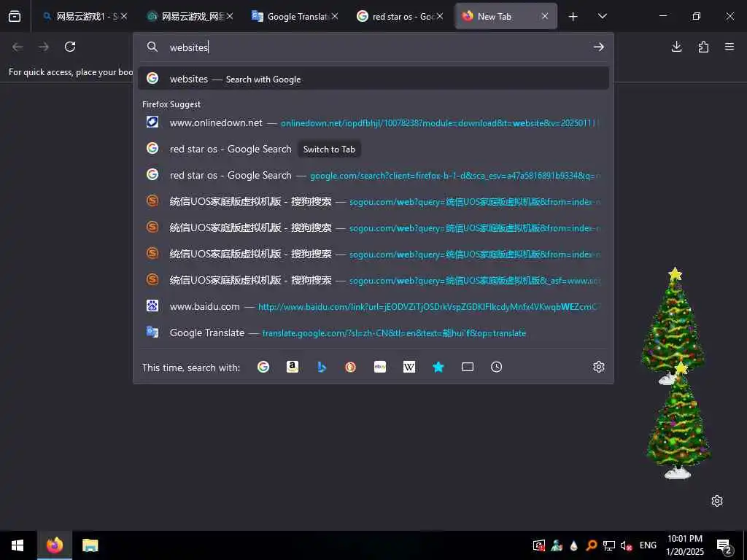Open the www.baidu.com suggestion
Image resolution: width=747 pixels, height=560 pixels.
(x=373, y=307)
